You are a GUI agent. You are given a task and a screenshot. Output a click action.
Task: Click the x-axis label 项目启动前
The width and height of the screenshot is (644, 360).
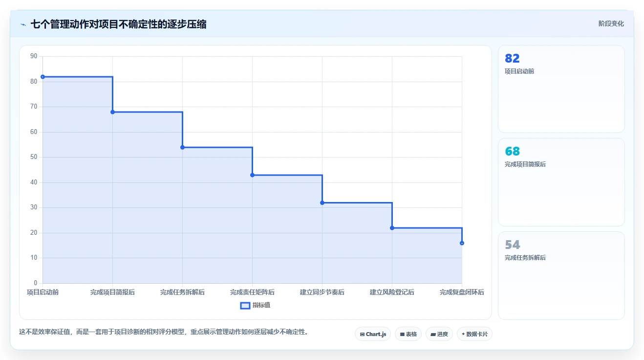click(x=43, y=292)
